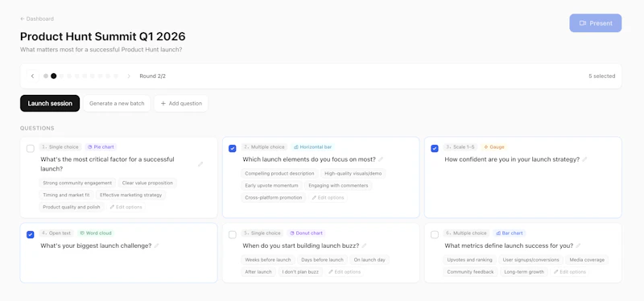Check the launch buzz question checkbox
Screen dimensions: 644x301
(233, 235)
